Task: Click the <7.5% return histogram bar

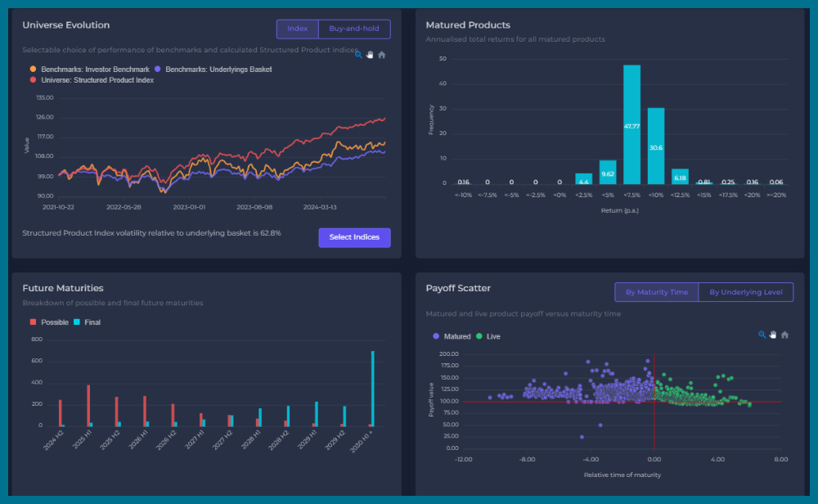Action: (x=631, y=124)
